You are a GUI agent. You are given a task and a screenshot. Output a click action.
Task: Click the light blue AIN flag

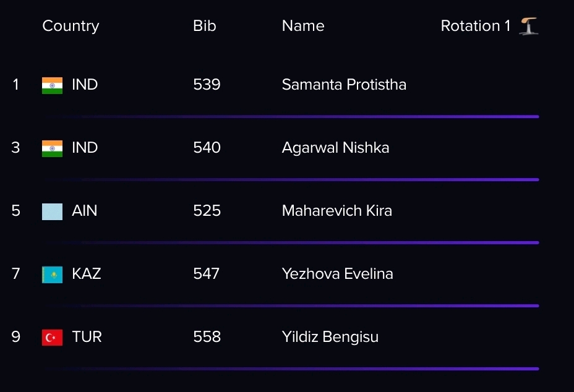click(52, 211)
